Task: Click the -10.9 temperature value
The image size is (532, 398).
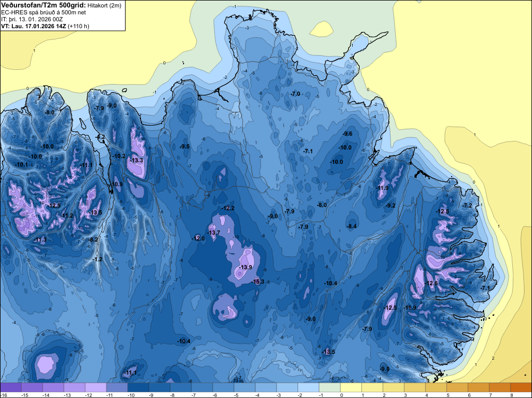Action: (117, 184)
